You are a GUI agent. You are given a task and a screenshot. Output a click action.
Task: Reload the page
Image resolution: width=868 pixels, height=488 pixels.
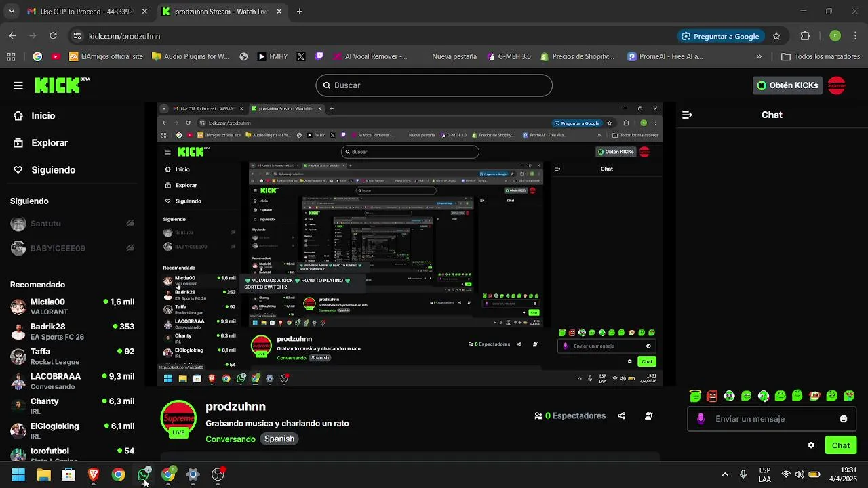click(x=52, y=36)
